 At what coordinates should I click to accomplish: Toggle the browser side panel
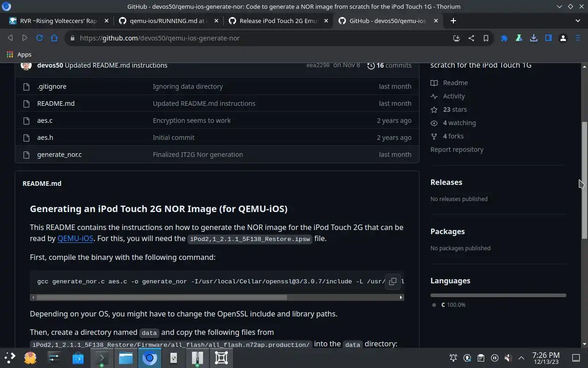548,38
